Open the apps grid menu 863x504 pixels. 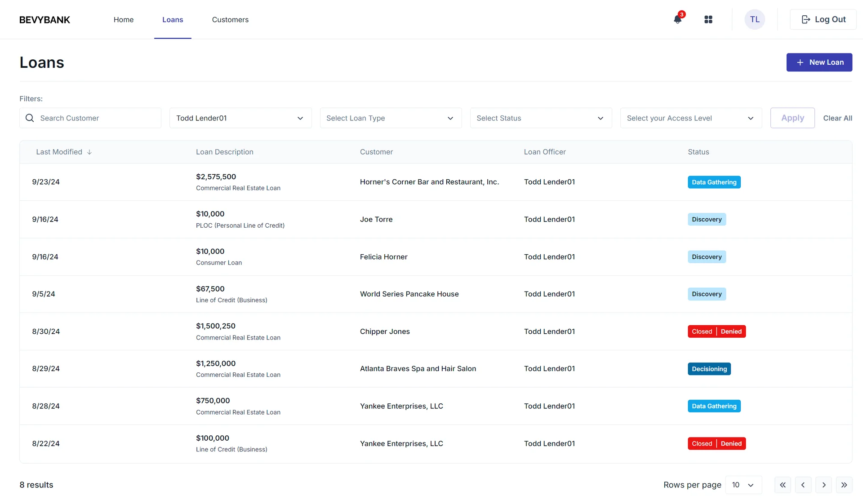(708, 19)
